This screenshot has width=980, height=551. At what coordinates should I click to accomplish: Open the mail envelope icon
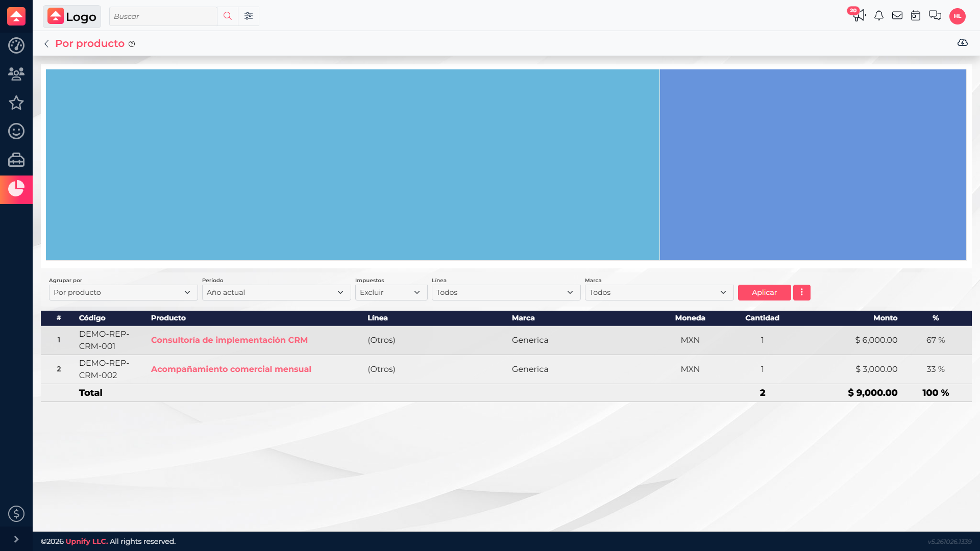point(897,16)
